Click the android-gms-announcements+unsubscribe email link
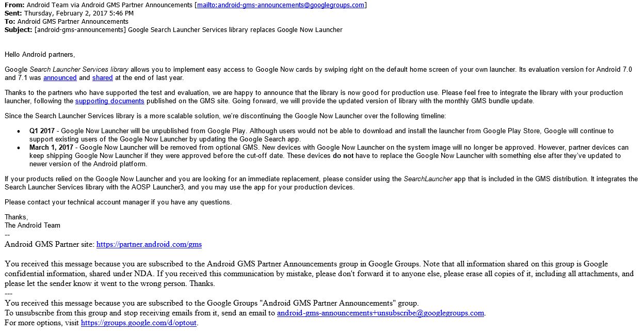Image resolution: width=644 pixels, height=334 pixels. [x=381, y=313]
